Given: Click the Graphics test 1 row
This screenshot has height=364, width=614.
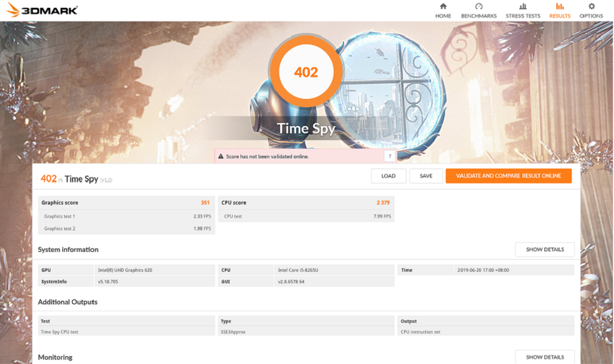Looking at the screenshot, I should pyautogui.click(x=126, y=216).
